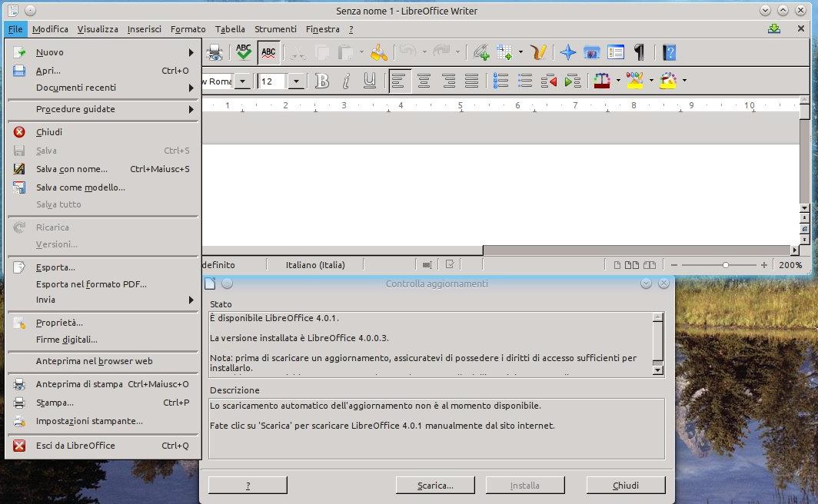
Task: Apply the highlighting color swatch
Action: click(635, 81)
